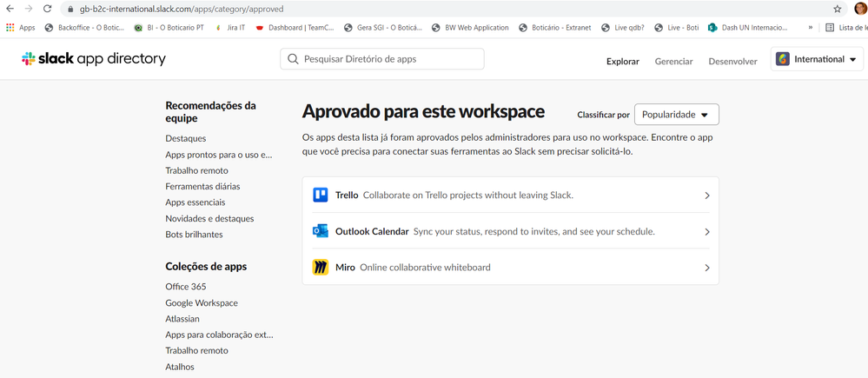This screenshot has width=868, height=378.
Task: Click the browser forward arrow
Action: (28, 9)
